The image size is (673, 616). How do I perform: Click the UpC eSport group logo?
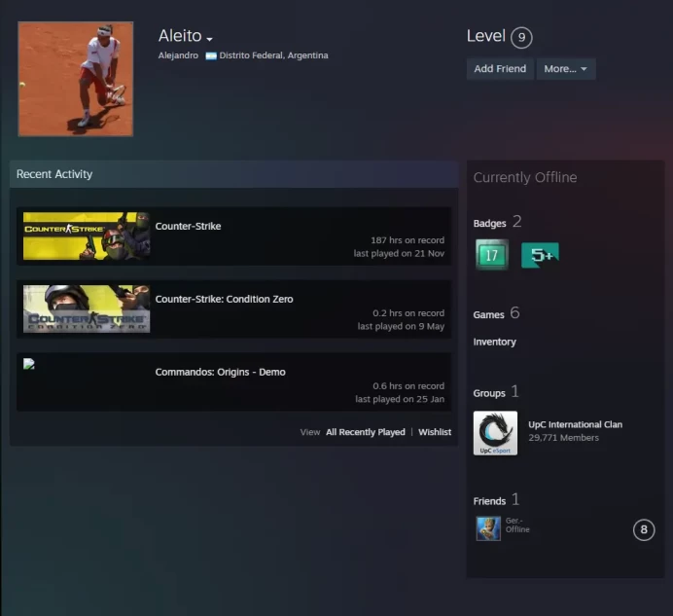coord(495,433)
